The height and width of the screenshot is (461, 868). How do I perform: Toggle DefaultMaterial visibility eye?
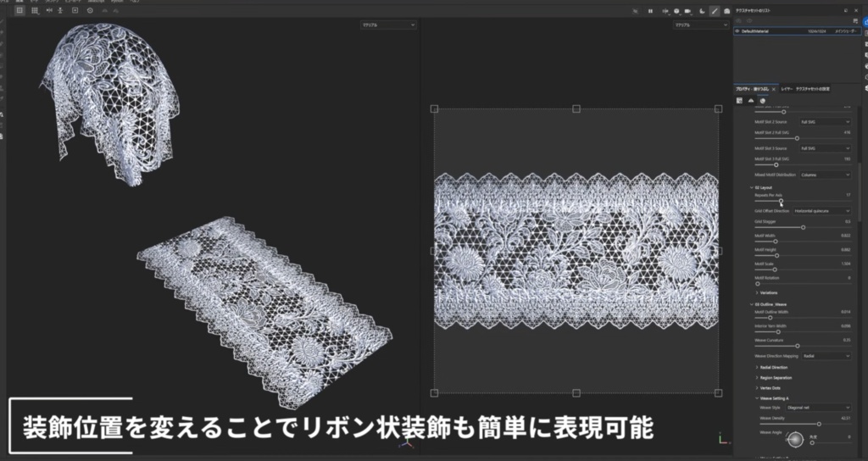pos(737,31)
